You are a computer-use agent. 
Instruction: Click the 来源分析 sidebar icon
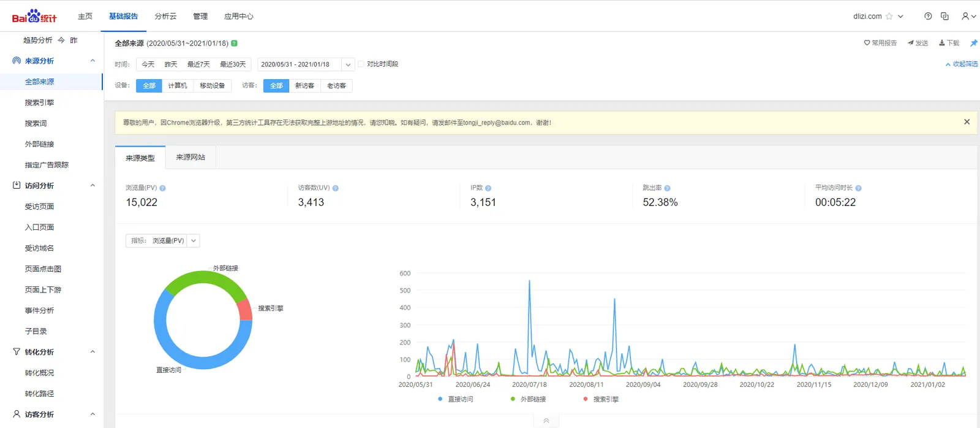tap(17, 61)
